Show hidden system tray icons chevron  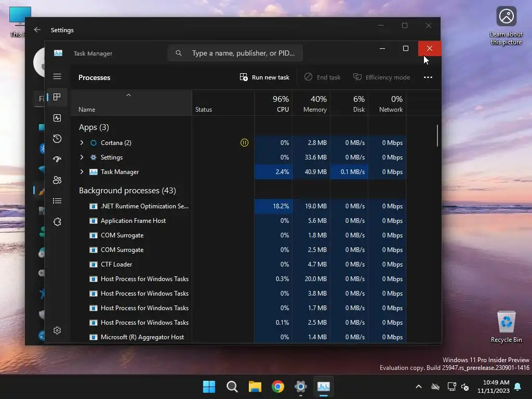pyautogui.click(x=419, y=387)
